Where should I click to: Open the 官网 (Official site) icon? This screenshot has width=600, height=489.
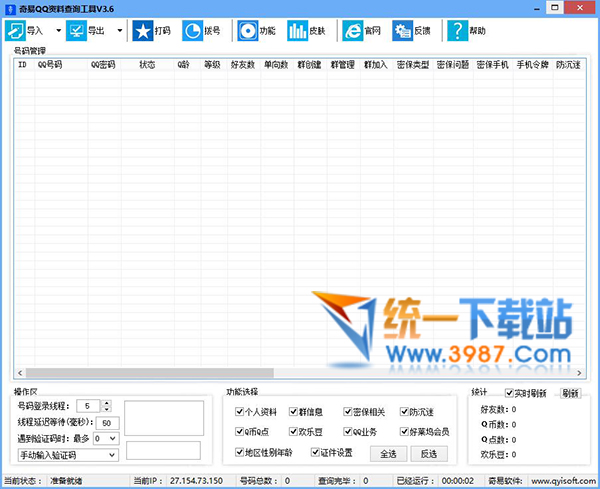pyautogui.click(x=352, y=31)
